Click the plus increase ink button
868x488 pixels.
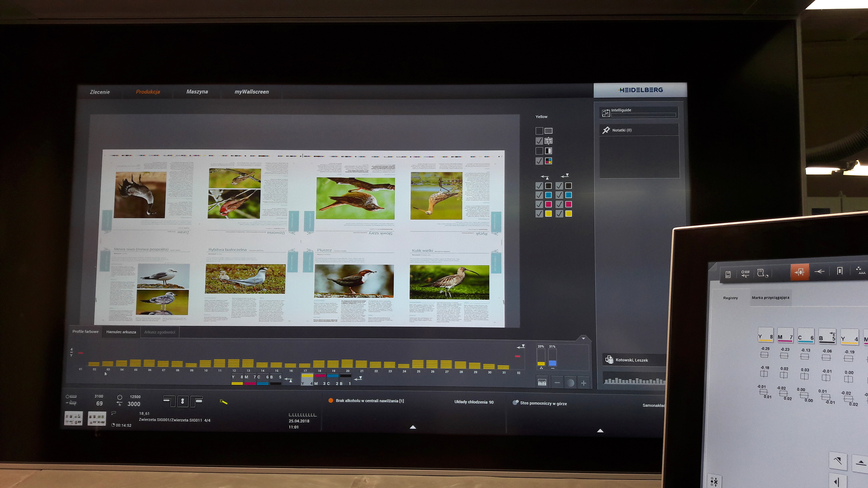tap(584, 383)
